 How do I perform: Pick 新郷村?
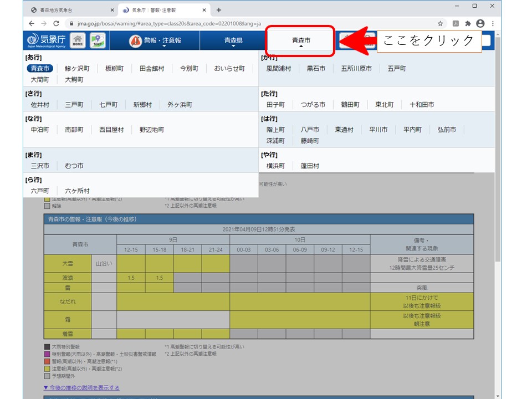(x=142, y=105)
